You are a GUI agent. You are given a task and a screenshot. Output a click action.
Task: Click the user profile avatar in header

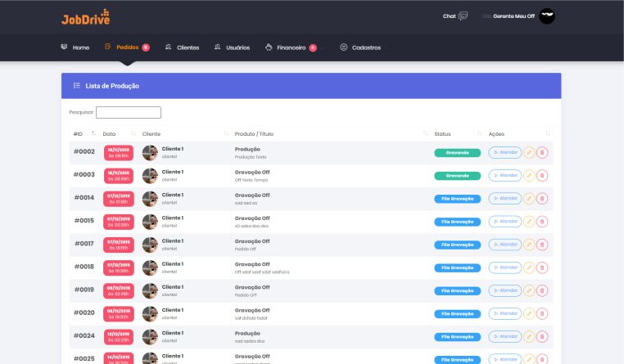point(546,16)
